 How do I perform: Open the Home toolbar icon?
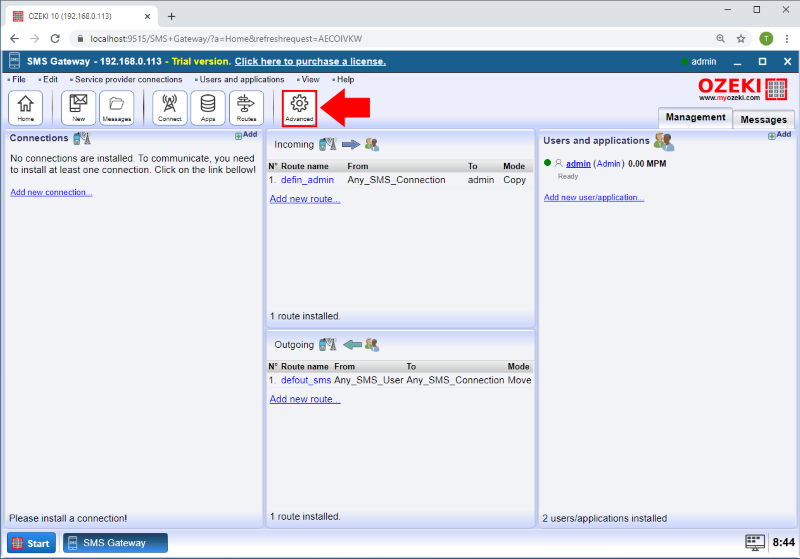(x=26, y=108)
